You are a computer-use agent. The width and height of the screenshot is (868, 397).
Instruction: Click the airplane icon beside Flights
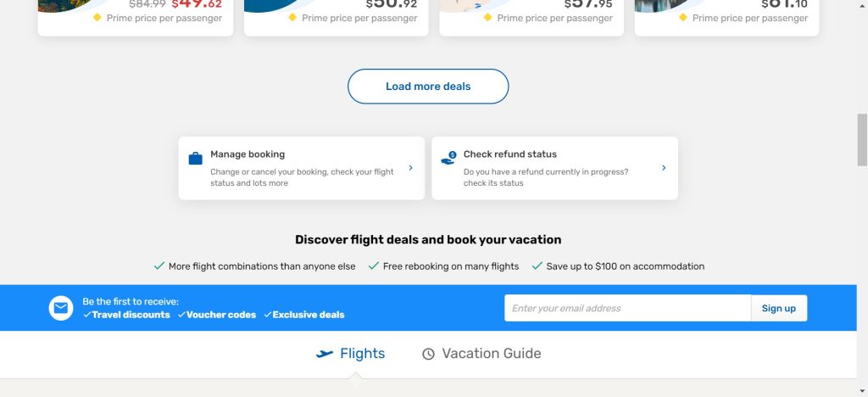click(324, 354)
